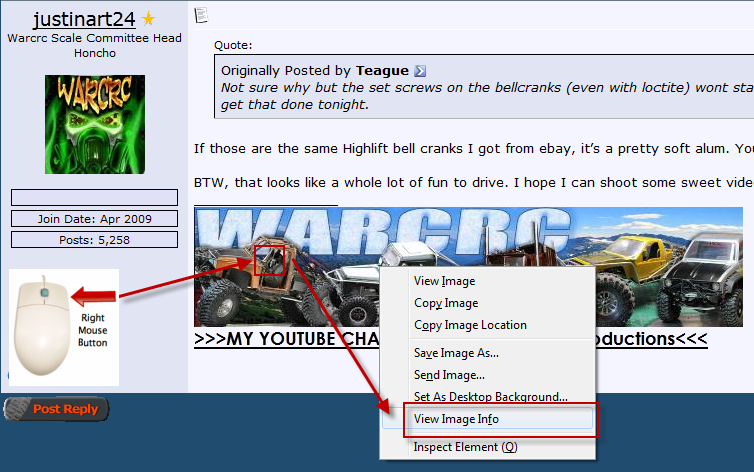Click the WARCRC signature banner image
Screen dimensions: 754x472
[x=468, y=267]
